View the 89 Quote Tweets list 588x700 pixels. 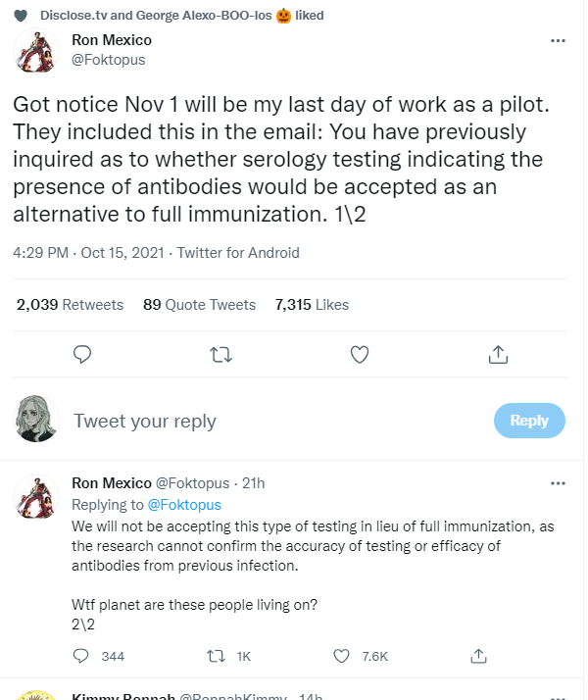coord(199,305)
